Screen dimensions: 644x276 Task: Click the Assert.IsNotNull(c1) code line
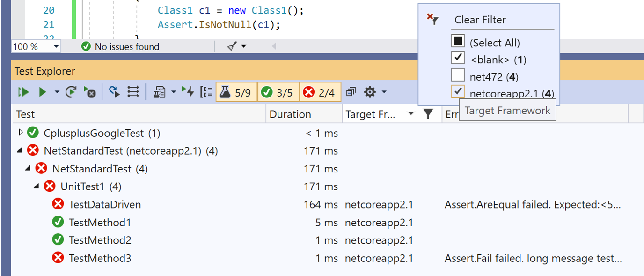point(219,24)
